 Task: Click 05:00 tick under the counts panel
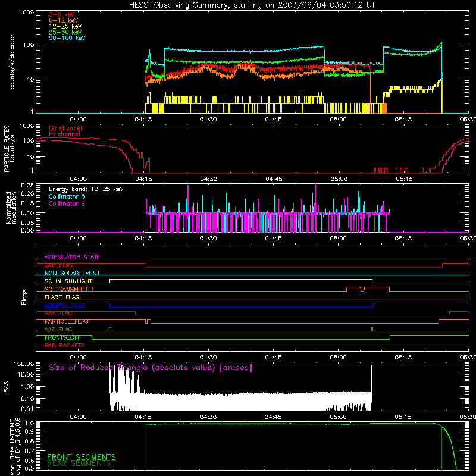(x=338, y=120)
